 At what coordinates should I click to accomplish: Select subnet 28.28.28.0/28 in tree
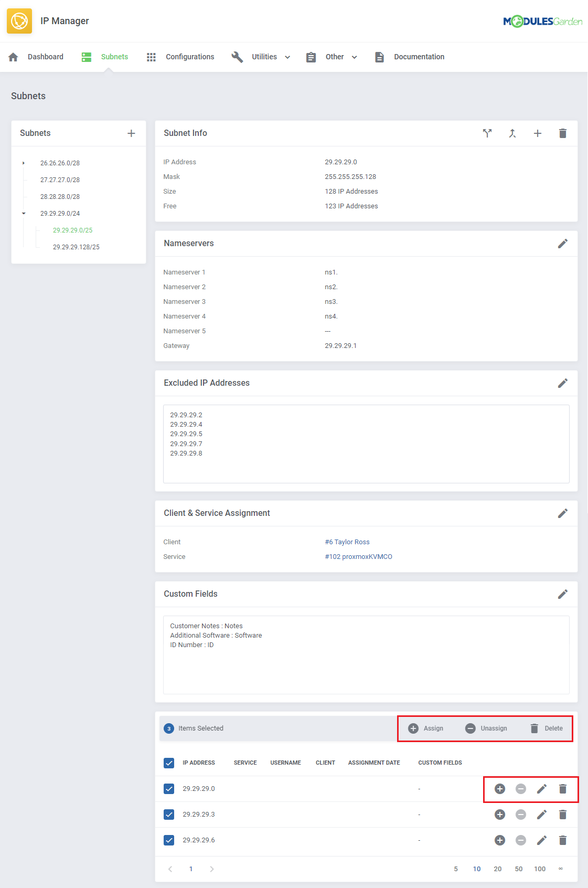tap(60, 197)
